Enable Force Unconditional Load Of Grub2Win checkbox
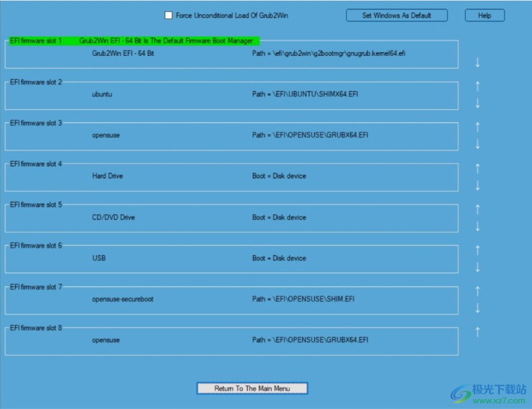The width and height of the screenshot is (532, 409). tap(168, 15)
